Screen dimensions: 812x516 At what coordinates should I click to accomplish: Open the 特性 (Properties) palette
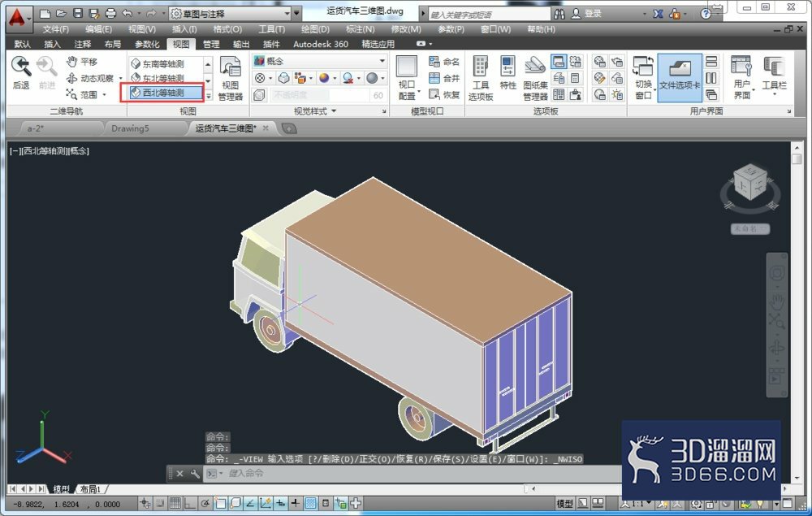(508, 72)
